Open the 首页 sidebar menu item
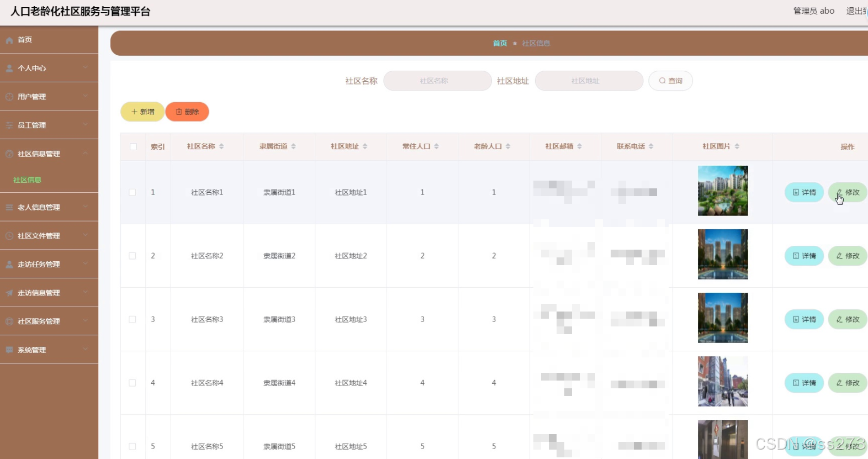Screen dimensions: 868x459 click(x=49, y=40)
